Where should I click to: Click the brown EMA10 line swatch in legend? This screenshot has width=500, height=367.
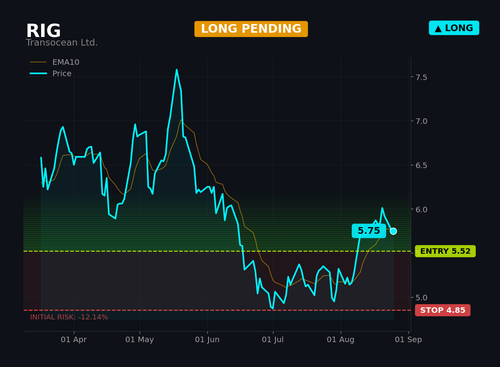tap(38, 62)
